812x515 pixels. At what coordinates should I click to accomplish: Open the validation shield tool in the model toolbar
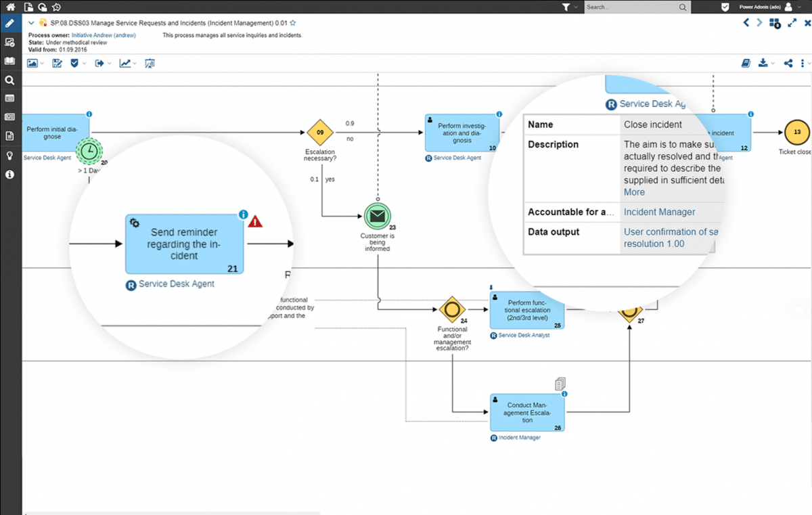point(74,63)
